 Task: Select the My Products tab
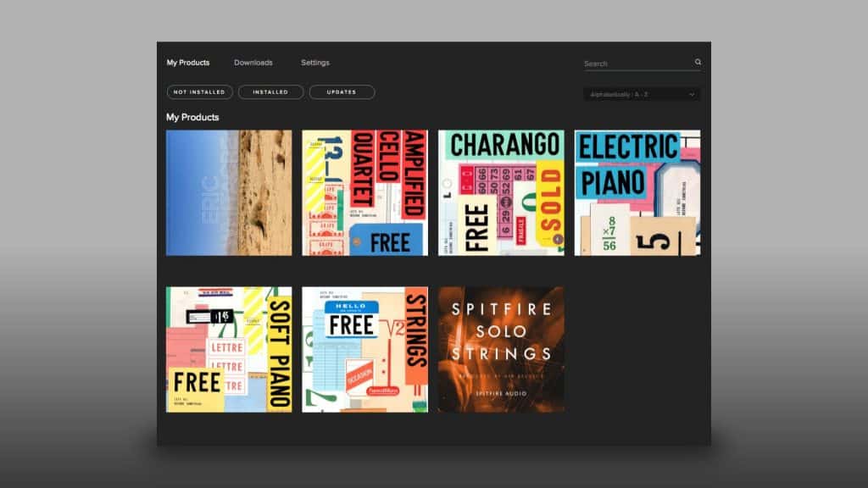tap(187, 62)
